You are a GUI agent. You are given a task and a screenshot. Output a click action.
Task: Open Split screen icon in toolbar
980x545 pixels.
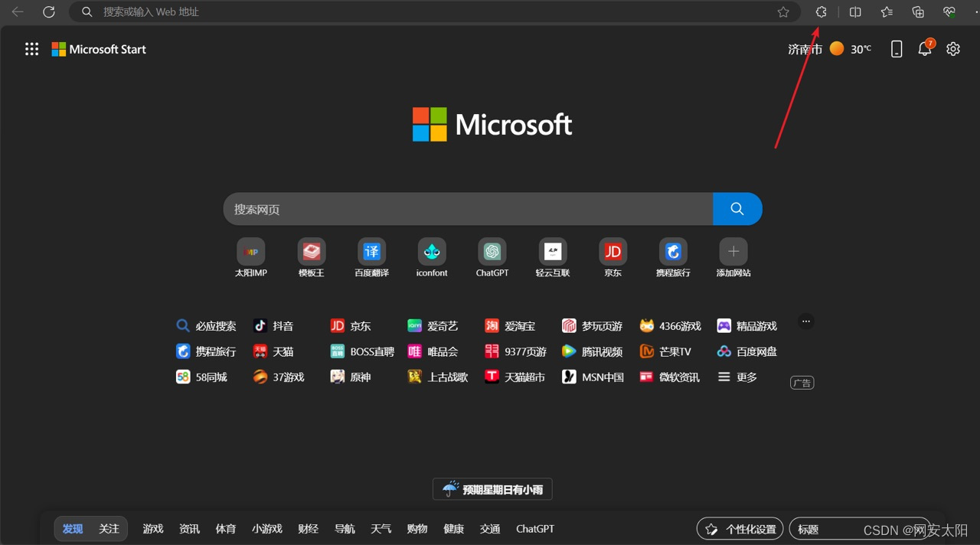coord(855,11)
